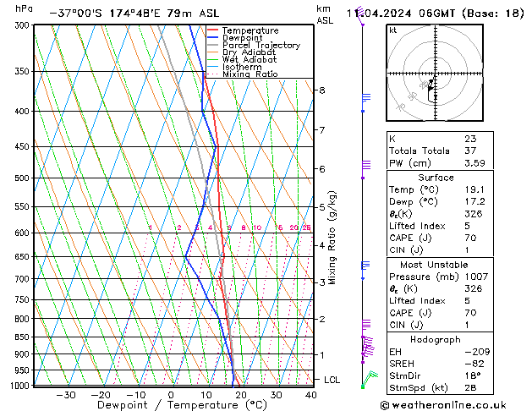Click the 500 hPa pressure axis label
Screen dimensions: 532x411
(x=24, y=178)
